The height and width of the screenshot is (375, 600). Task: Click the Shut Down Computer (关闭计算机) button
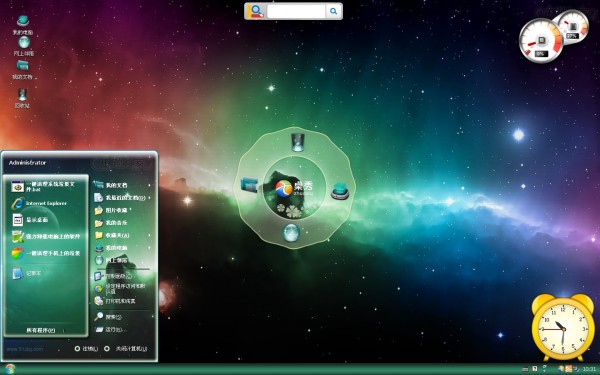click(126, 349)
